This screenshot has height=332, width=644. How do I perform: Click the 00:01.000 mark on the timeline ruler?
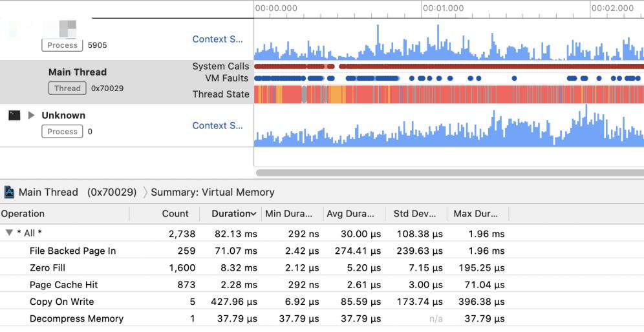(443, 8)
